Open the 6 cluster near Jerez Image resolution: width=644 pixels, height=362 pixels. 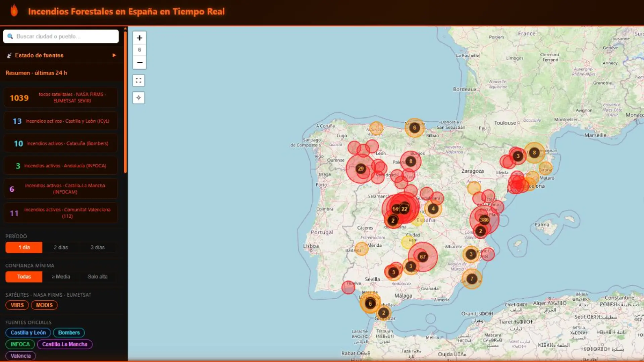[x=370, y=303]
